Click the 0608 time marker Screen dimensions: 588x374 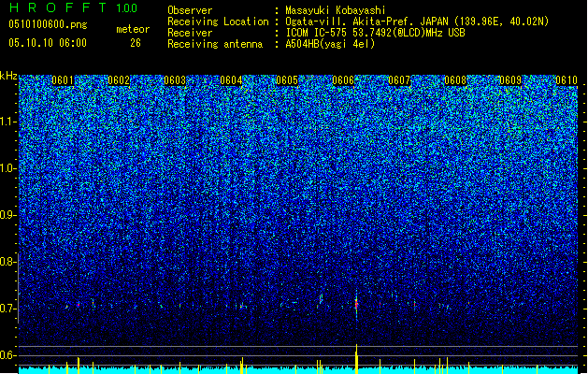pos(455,80)
